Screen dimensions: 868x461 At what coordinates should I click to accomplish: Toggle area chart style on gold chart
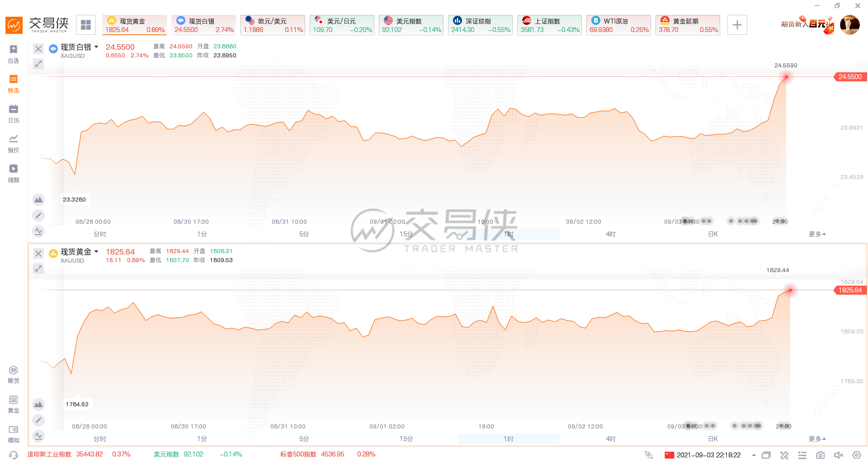[38, 404]
